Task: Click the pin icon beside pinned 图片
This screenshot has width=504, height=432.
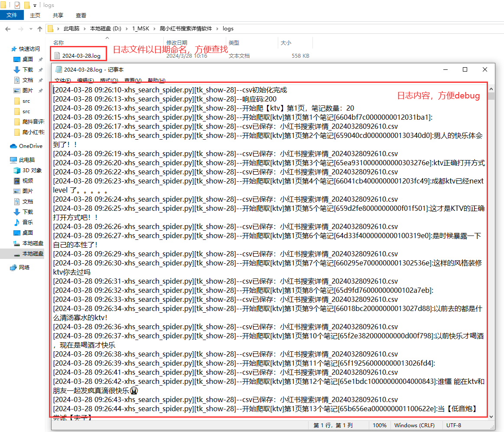Action: pyautogui.click(x=40, y=91)
